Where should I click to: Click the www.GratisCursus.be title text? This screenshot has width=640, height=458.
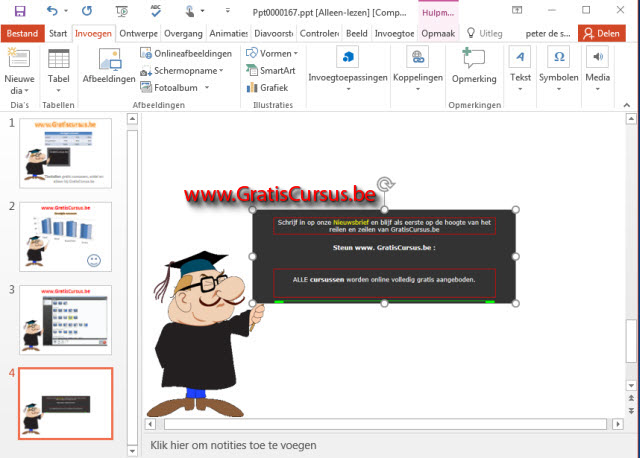click(x=280, y=195)
